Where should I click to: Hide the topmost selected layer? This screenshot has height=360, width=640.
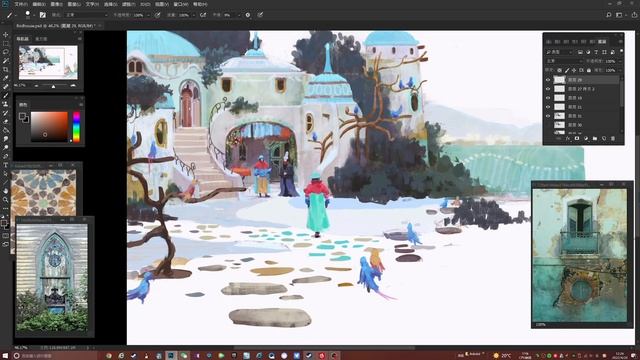click(548, 80)
